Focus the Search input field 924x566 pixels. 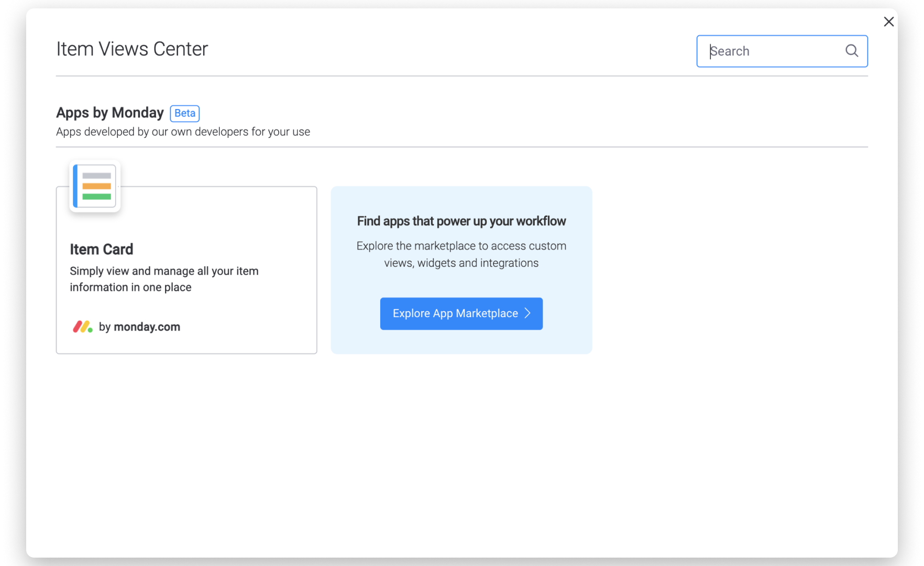tap(782, 51)
